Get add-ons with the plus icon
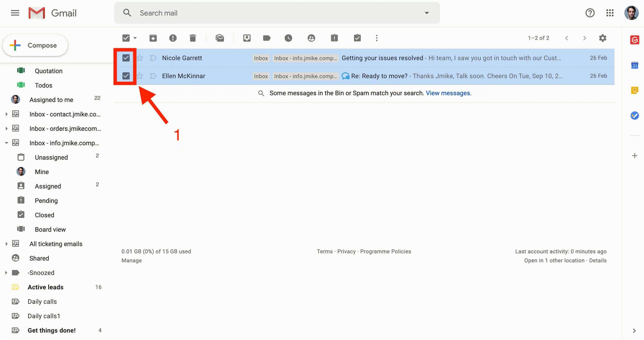 pos(635,156)
